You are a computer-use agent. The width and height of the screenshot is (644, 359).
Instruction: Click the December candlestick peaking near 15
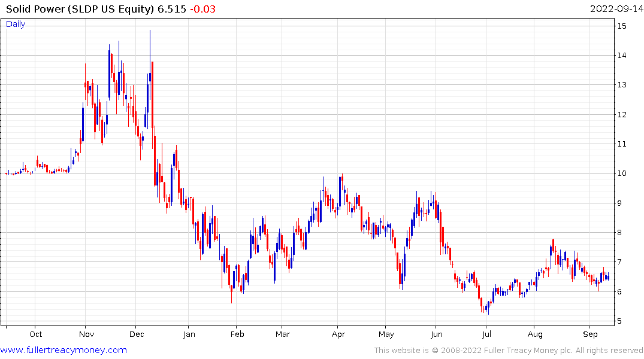click(150, 65)
